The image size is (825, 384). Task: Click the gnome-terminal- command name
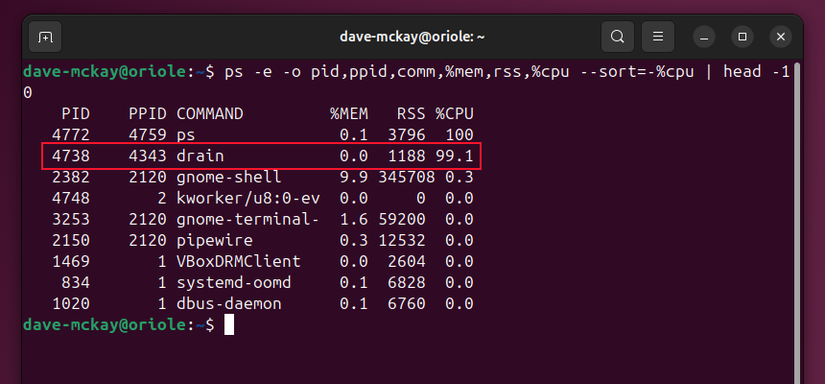click(x=248, y=220)
